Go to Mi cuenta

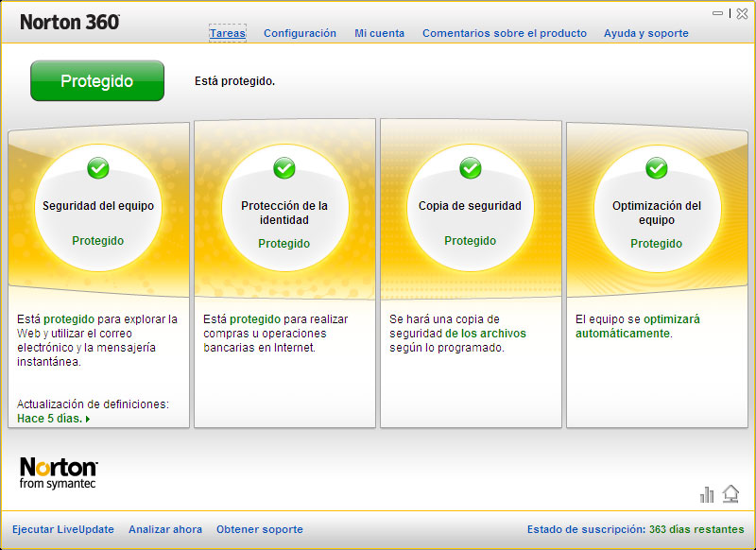(379, 33)
